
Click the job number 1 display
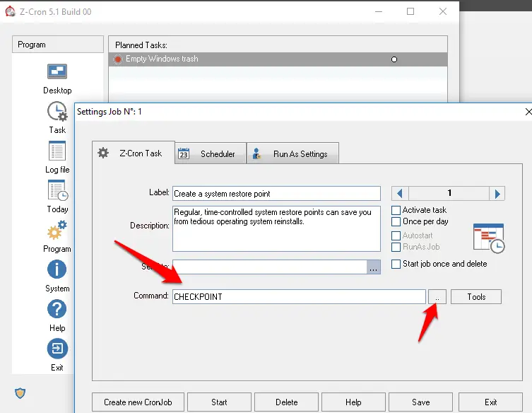(449, 194)
